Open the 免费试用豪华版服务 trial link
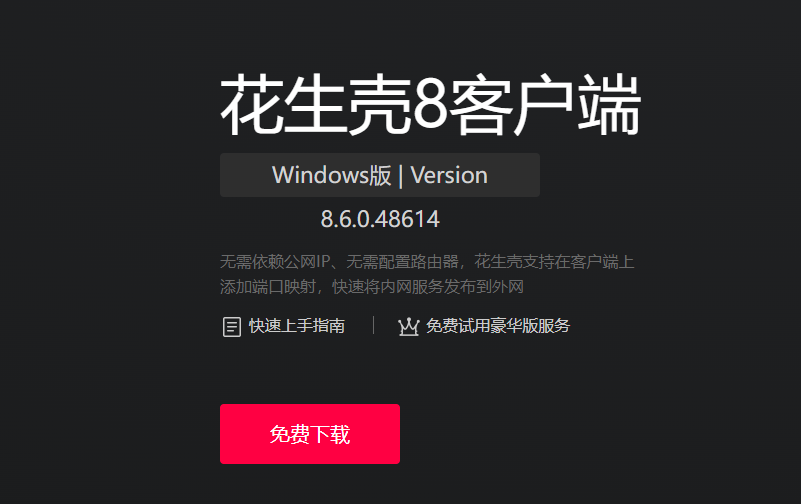Viewport: 801px width, 504px height. click(498, 326)
